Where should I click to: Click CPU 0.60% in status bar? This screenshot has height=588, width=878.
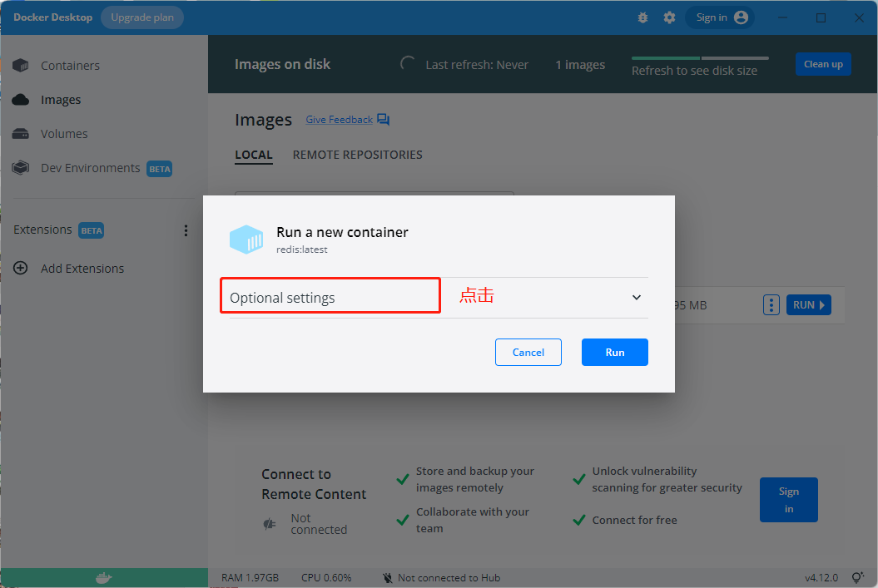[x=326, y=578]
